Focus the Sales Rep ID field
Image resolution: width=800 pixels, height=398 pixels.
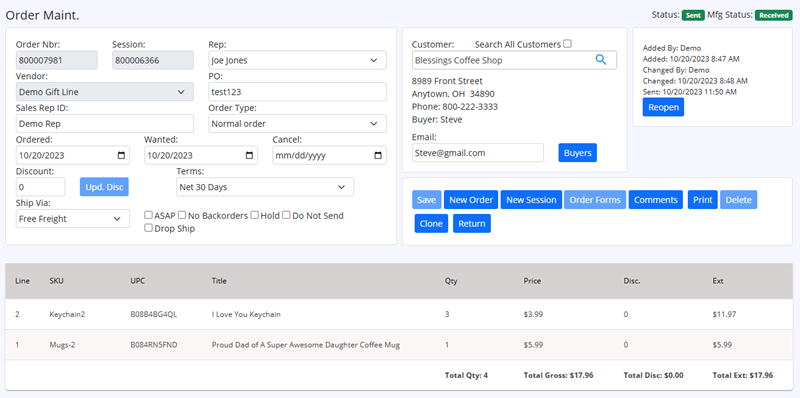point(105,123)
